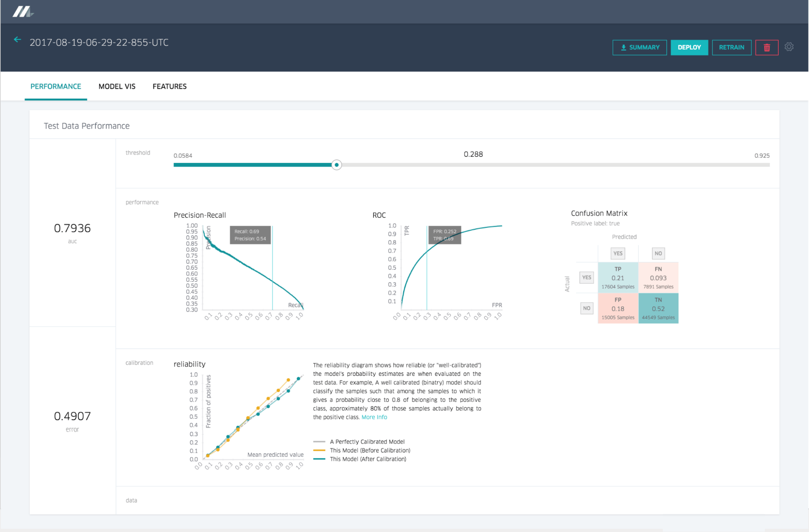
Task: Click the TP cell in the confusion matrix
Action: click(618, 278)
